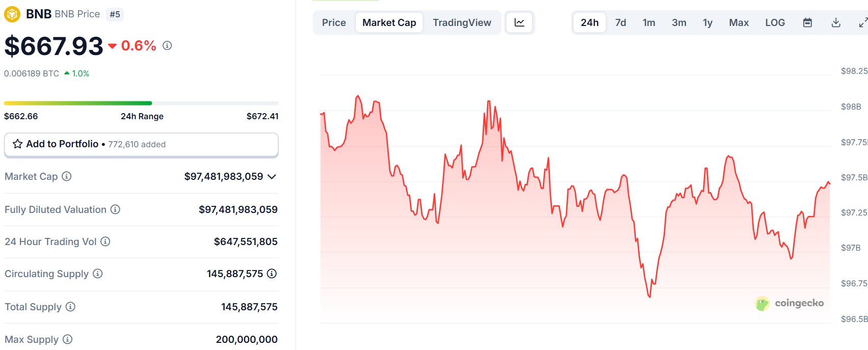Select the Max time range
This screenshot has height=350, width=868.
click(x=739, y=22)
